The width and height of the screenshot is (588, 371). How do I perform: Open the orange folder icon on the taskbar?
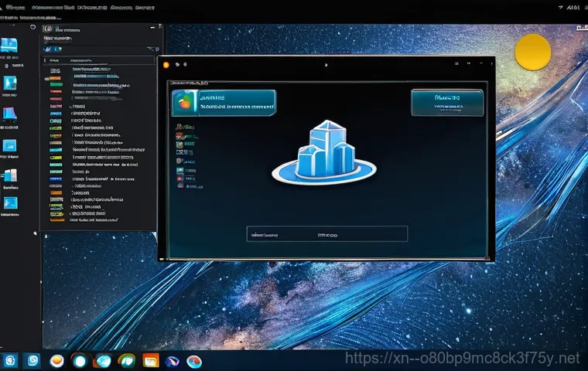[x=151, y=360]
